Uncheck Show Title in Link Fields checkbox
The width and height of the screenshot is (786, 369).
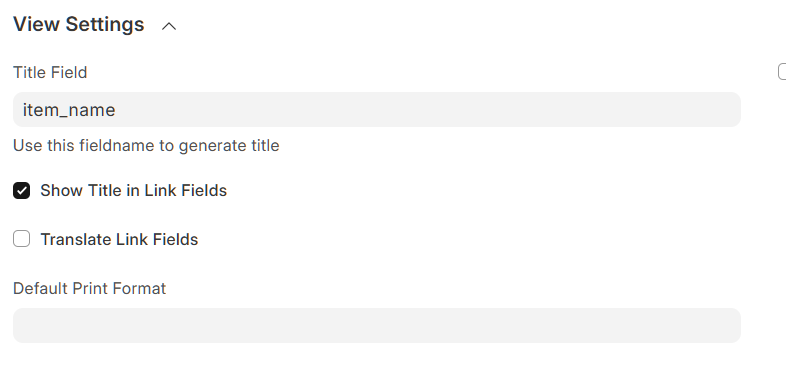(x=22, y=191)
